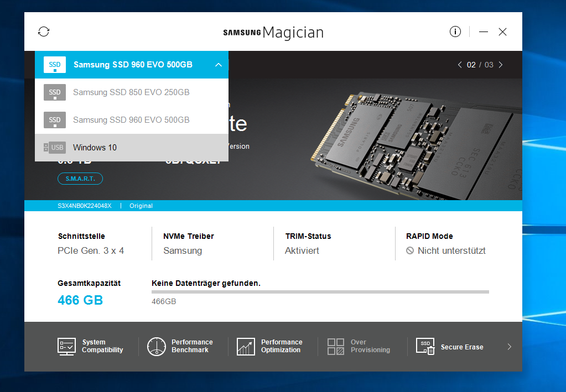The height and width of the screenshot is (392, 566).
Task: Open the information icon in the header
Action: (x=455, y=32)
